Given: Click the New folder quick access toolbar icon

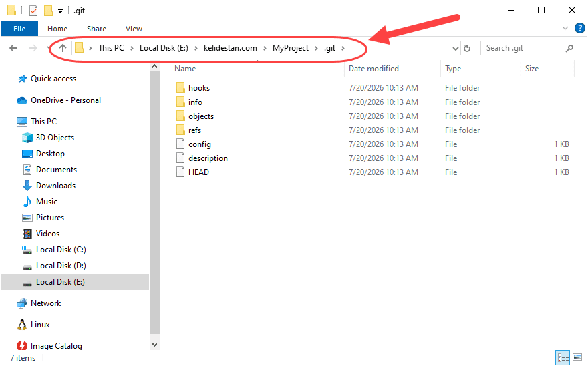Looking at the screenshot, I should pos(48,11).
